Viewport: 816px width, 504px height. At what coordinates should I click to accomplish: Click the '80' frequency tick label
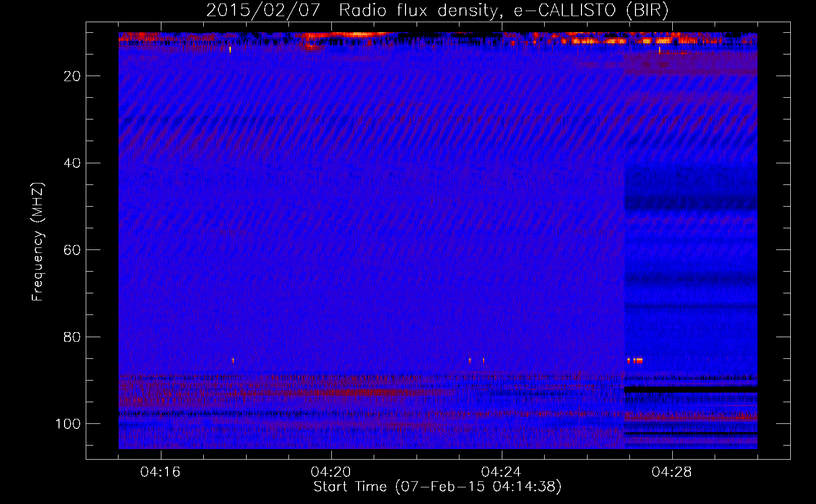(x=73, y=337)
